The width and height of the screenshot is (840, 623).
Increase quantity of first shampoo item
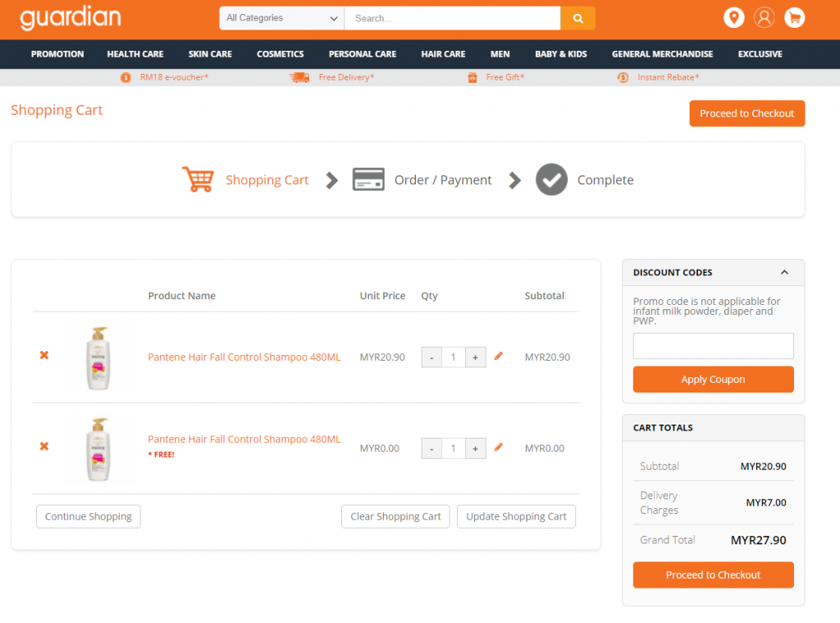pos(475,357)
